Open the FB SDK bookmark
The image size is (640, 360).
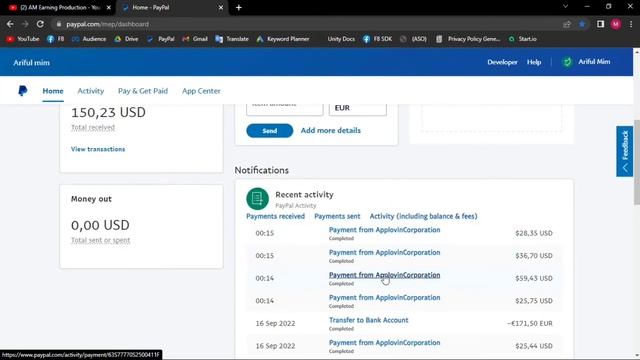378,39
